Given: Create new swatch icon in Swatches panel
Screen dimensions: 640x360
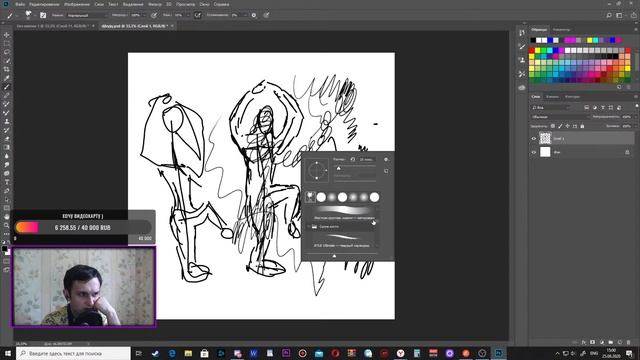Looking at the screenshot, I should (620, 87).
